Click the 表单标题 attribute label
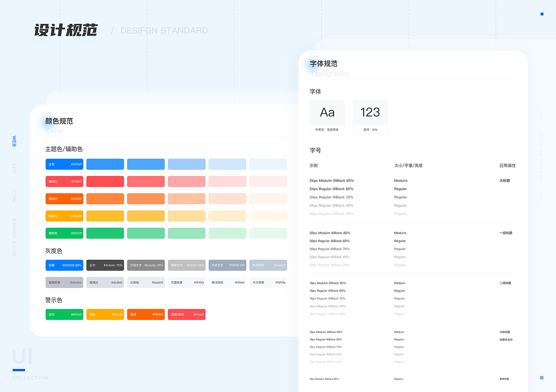The width and height of the screenshot is (556, 392). pyautogui.click(x=504, y=379)
